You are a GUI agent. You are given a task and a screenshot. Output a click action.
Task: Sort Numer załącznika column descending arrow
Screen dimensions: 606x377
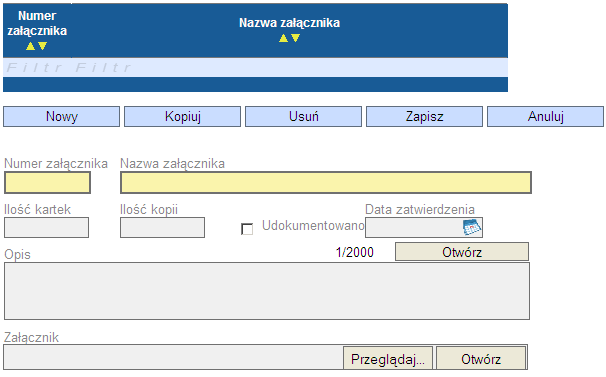43,46
